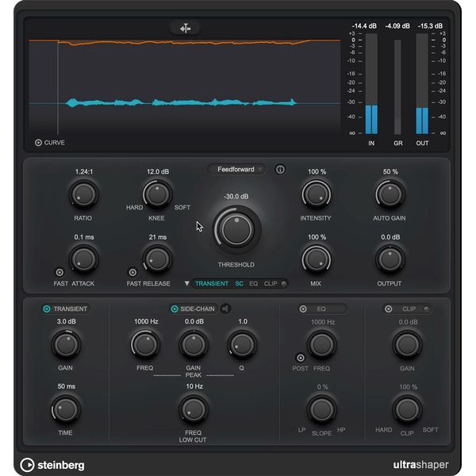
Task: Click the 50 ms transient time value
Action: tap(66, 386)
